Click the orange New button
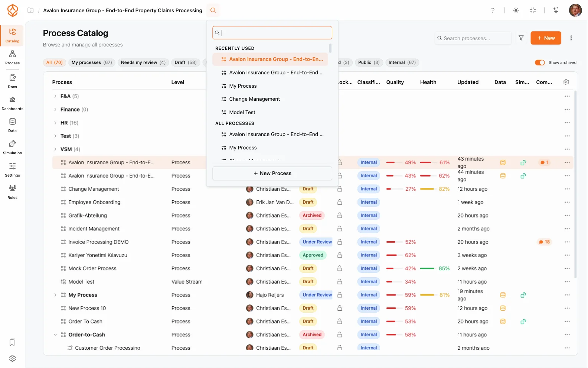This screenshot has height=368, width=588. click(546, 38)
